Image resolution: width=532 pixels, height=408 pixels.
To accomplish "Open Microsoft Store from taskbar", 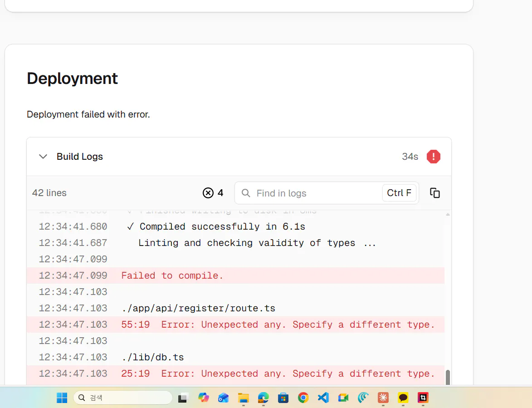I will (x=283, y=398).
